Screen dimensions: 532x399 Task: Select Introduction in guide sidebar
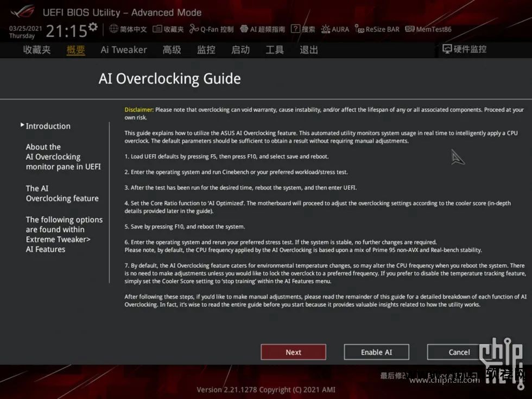point(48,126)
